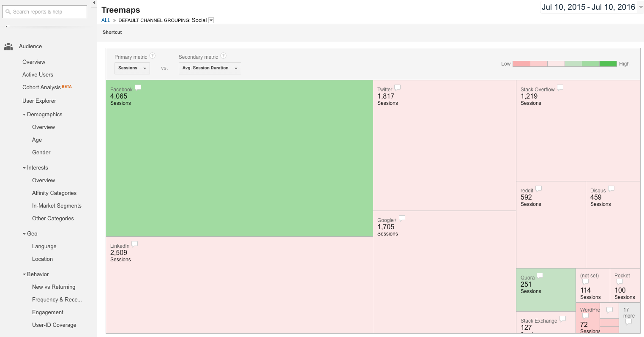The image size is (644, 337).
Task: Open the annotation bubble on the LinkedIn tile
Action: (x=134, y=244)
